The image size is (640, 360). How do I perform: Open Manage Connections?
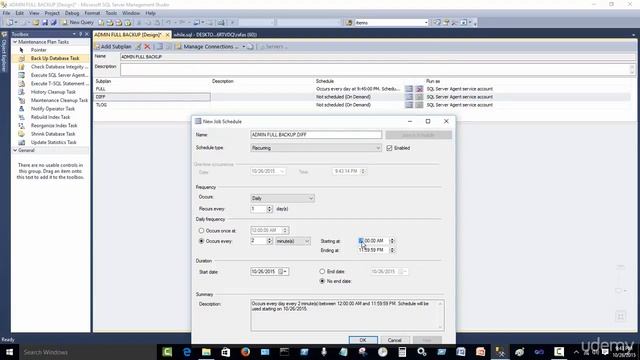coord(207,47)
